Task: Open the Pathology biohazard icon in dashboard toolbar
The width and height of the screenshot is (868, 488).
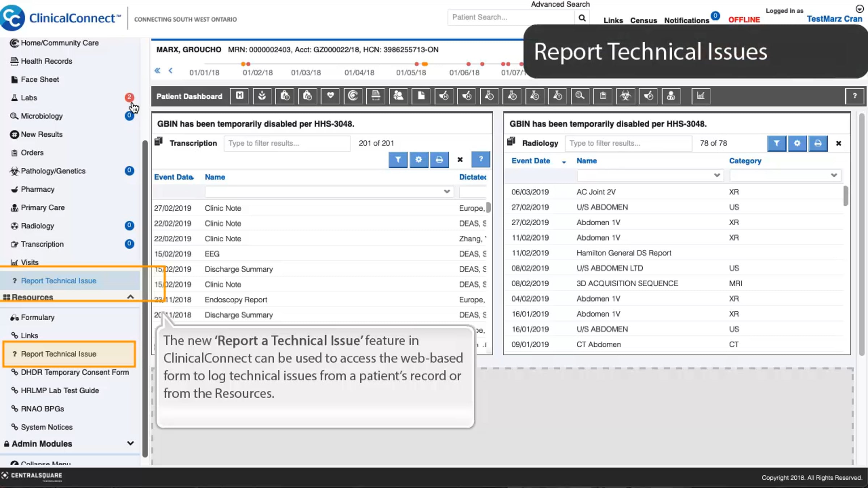Action: point(626,96)
